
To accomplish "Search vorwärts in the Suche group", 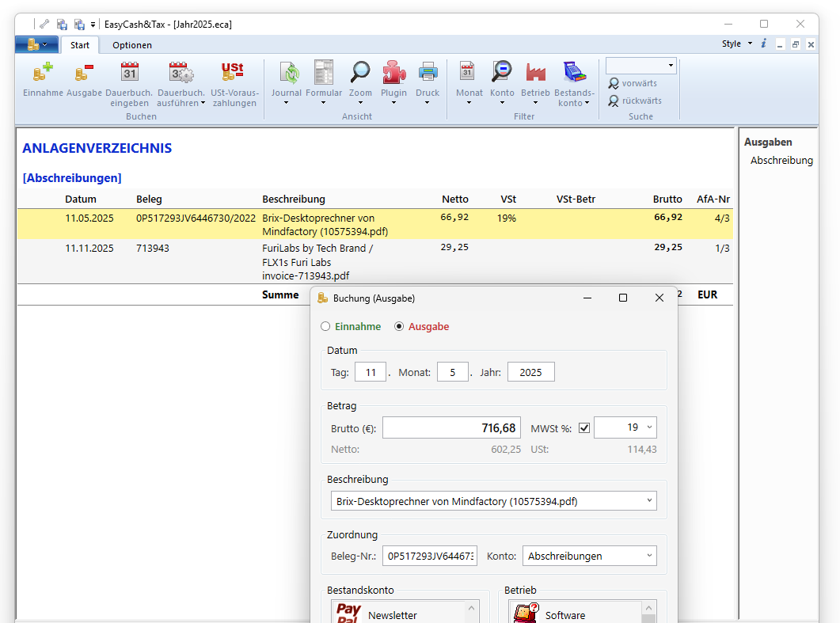I will click(x=633, y=83).
